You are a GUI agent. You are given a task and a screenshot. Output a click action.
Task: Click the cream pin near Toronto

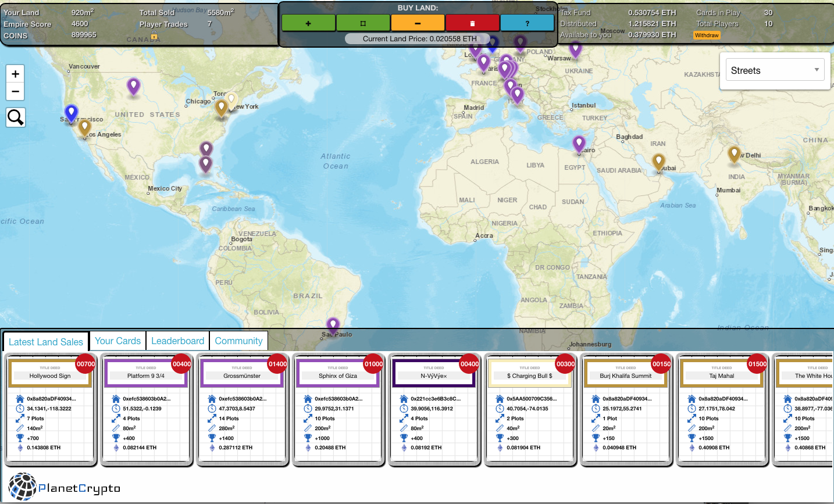[231, 100]
